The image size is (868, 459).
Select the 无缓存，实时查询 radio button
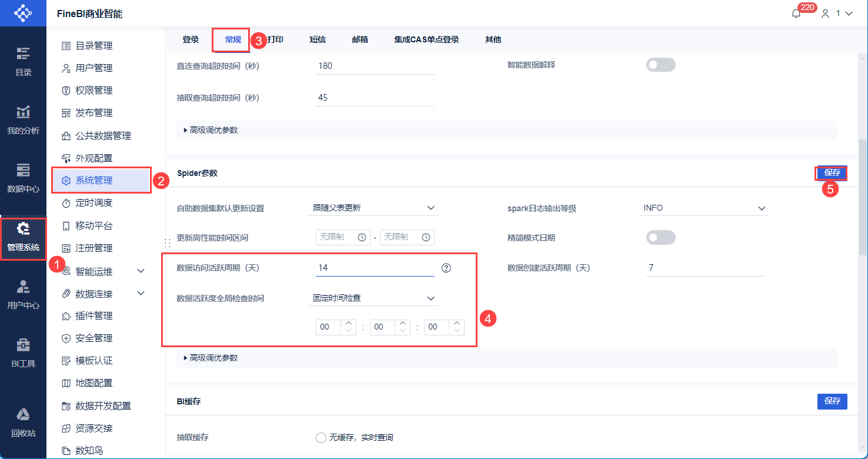click(321, 438)
